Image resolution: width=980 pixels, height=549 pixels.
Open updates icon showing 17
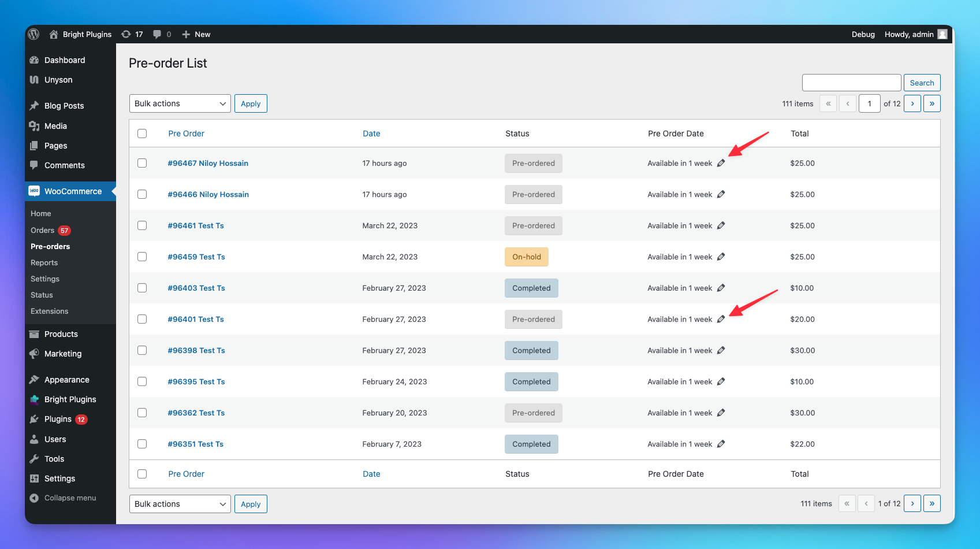(126, 35)
